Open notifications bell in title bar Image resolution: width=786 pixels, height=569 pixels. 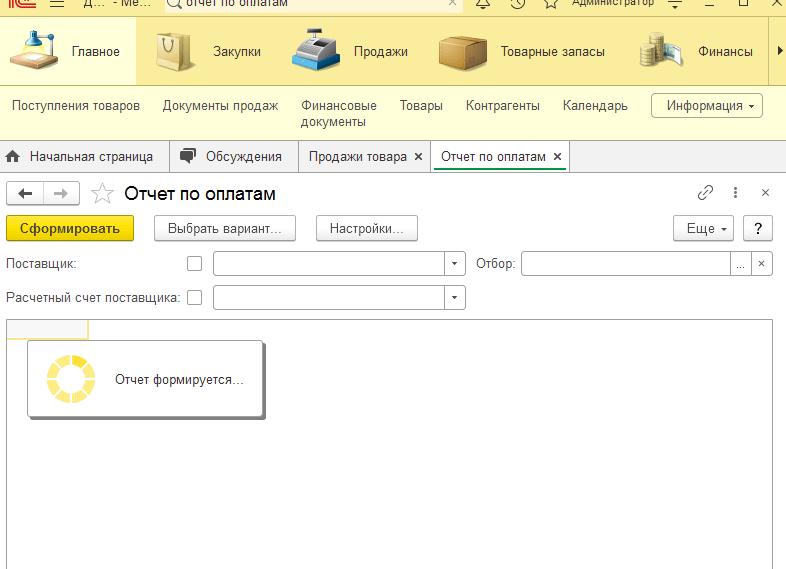[x=483, y=4]
